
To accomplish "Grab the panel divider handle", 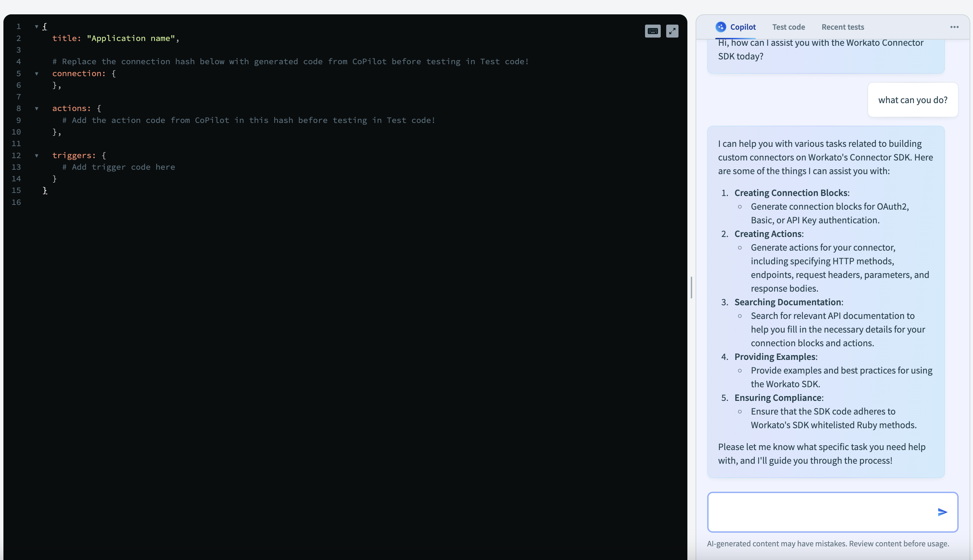I will (x=691, y=287).
